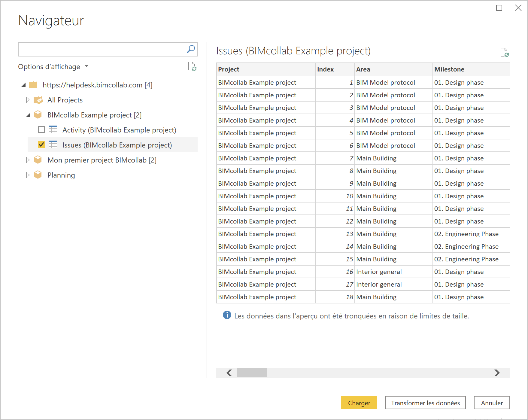Image resolution: width=528 pixels, height=420 pixels.
Task: Click the horizontal scrollbar thumb of the preview
Action: (x=252, y=373)
